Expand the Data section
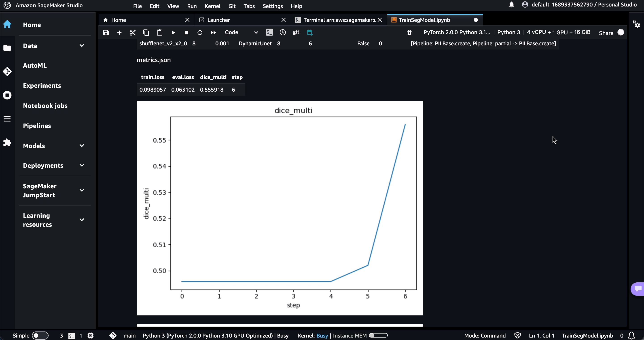The width and height of the screenshot is (644, 340). tap(81, 46)
